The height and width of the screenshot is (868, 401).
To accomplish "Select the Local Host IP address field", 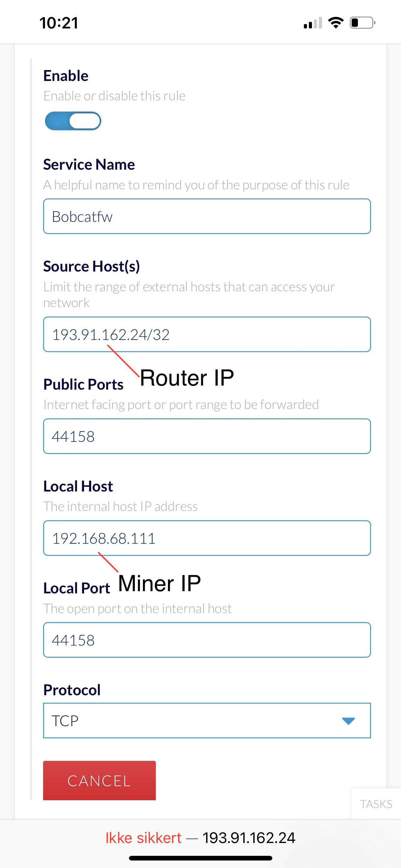I will click(x=206, y=538).
